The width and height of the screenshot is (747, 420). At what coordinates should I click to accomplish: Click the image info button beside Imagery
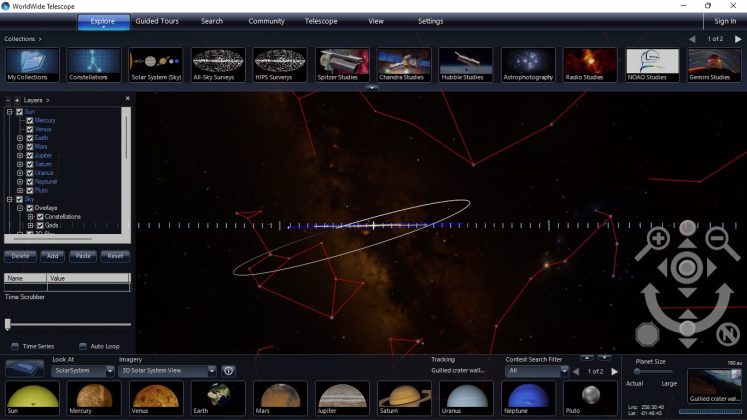pos(229,371)
